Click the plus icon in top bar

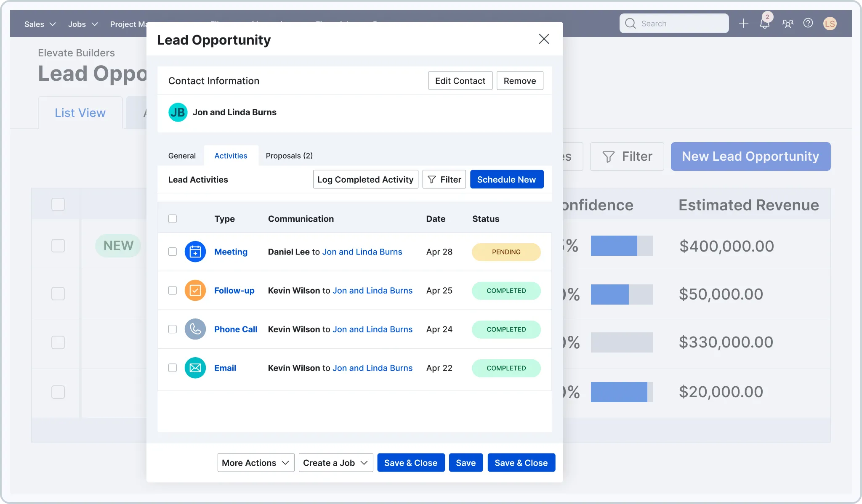tap(744, 23)
